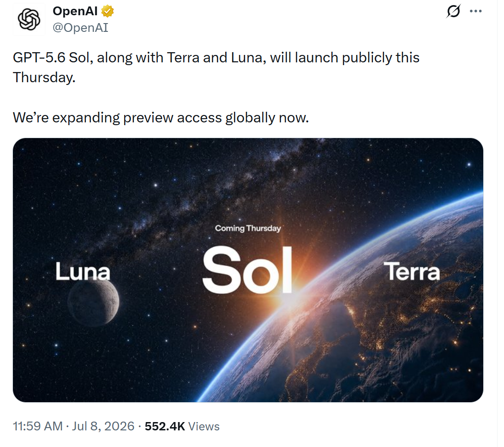504x447 pixels.
Task: Click the Jul 8, 2026 date
Action: pos(103,426)
